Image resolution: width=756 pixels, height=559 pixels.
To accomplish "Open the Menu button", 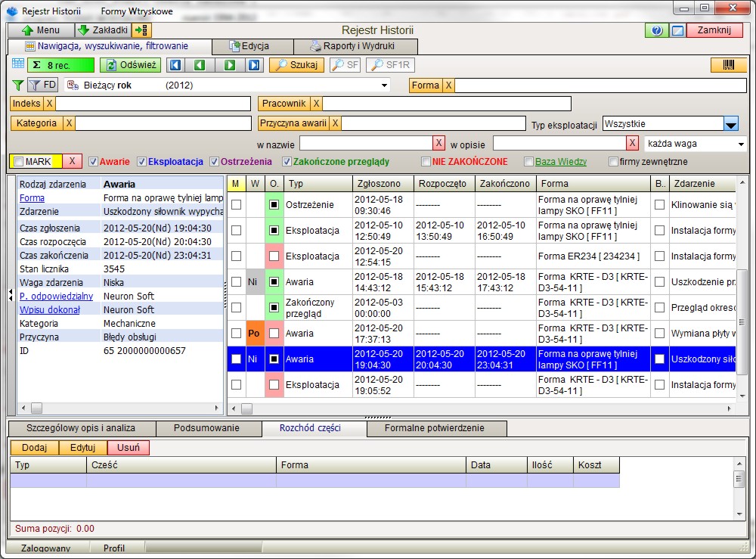I will click(x=41, y=30).
